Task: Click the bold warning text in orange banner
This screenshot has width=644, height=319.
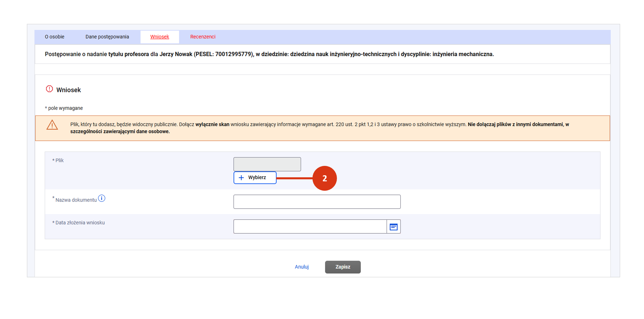Action: pyautogui.click(x=518, y=125)
